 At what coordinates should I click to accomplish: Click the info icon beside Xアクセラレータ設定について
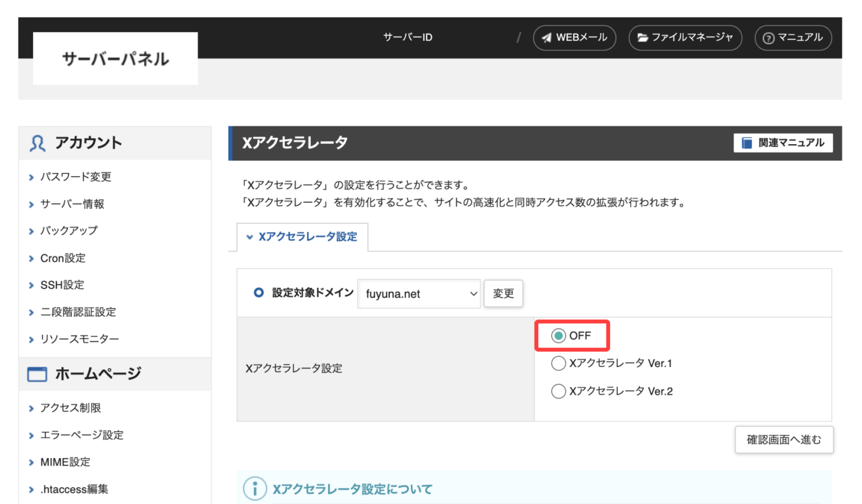[255, 489]
